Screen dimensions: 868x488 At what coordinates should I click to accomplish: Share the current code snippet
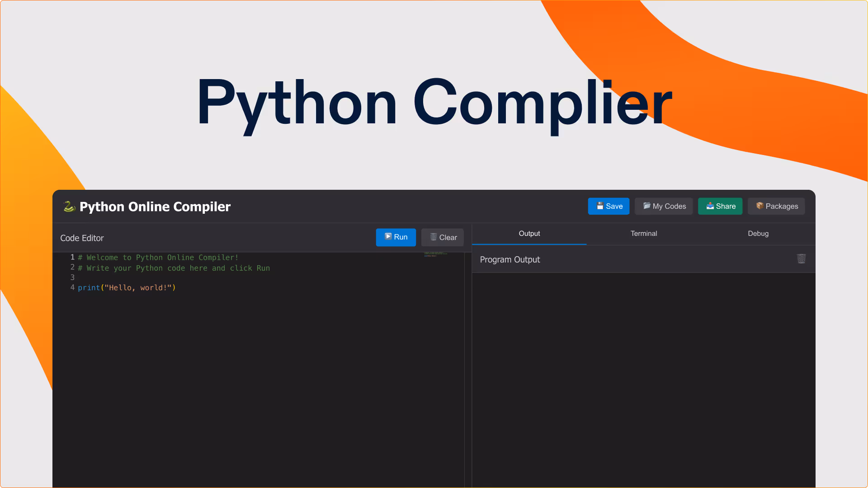point(720,206)
